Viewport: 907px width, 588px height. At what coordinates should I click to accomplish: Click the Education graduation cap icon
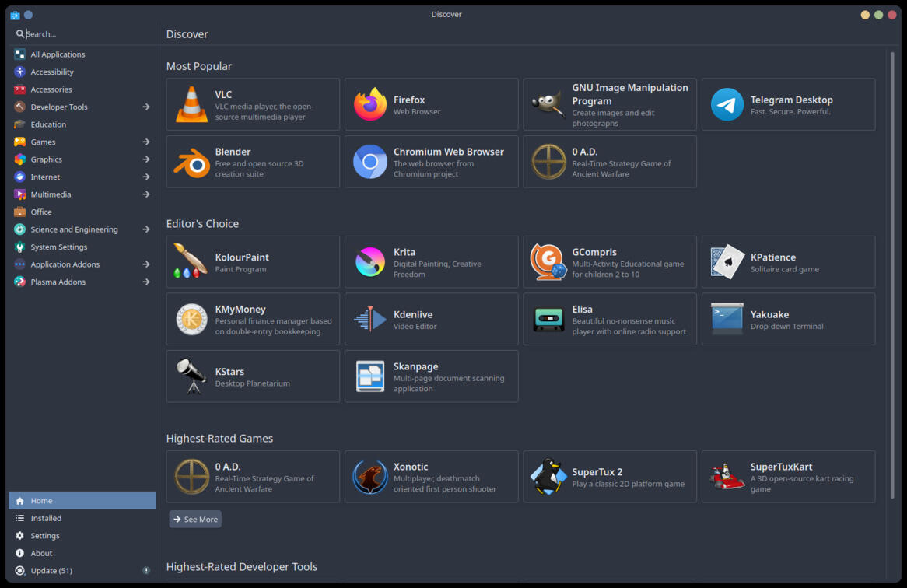[19, 124]
